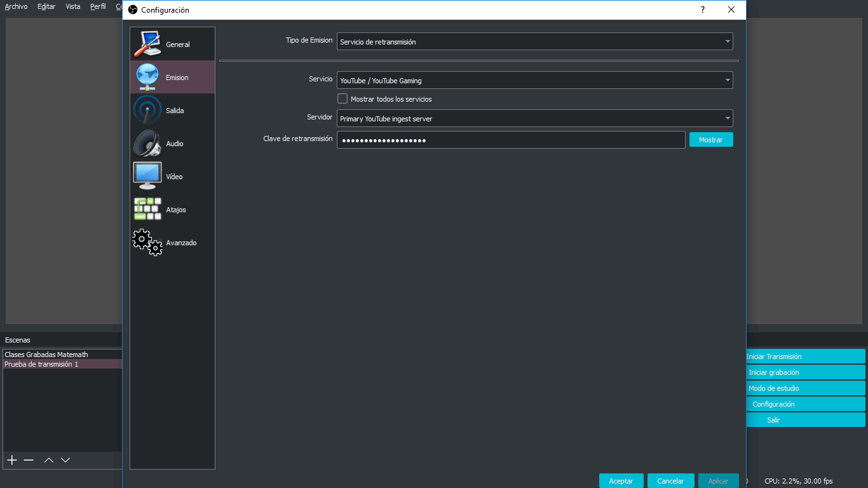Viewport: 868px width, 488px height.
Task: Click the Salir button
Action: click(806, 420)
